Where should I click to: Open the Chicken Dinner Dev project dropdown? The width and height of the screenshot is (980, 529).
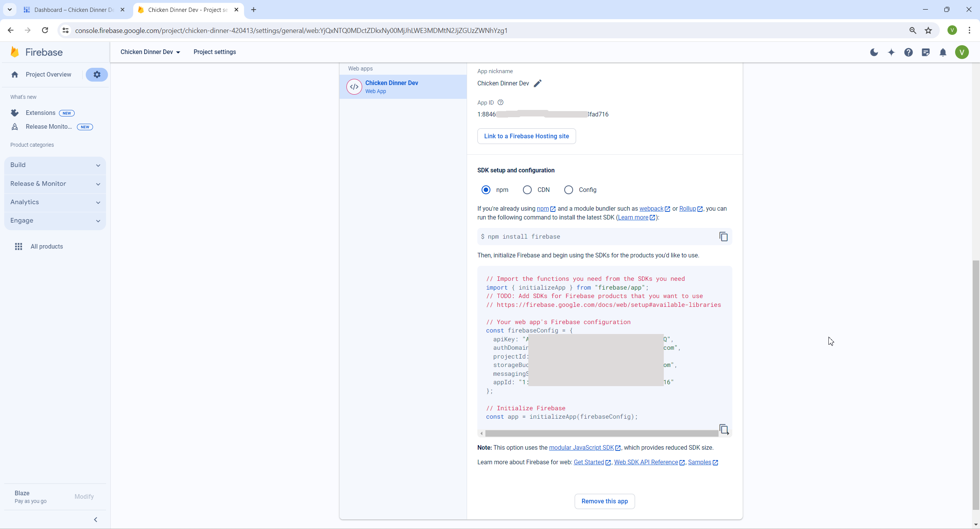pyautogui.click(x=150, y=52)
